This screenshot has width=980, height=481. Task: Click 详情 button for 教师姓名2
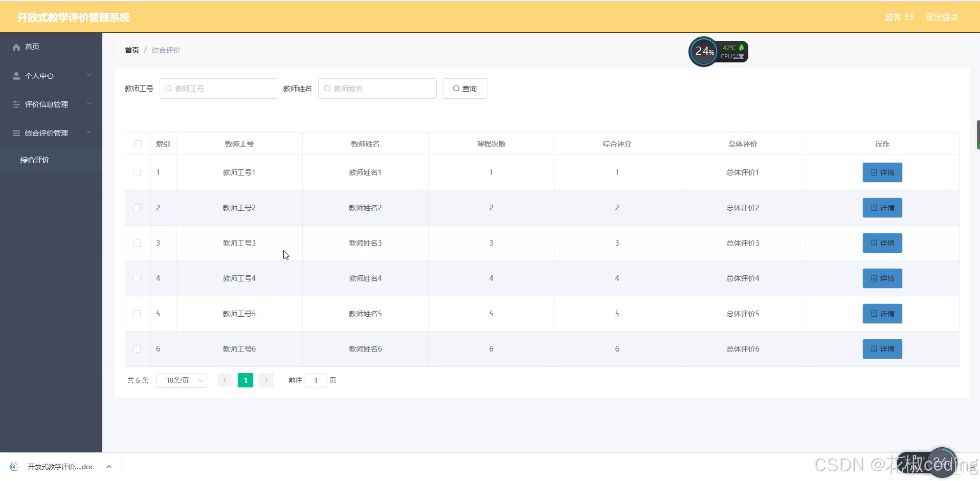click(x=882, y=208)
